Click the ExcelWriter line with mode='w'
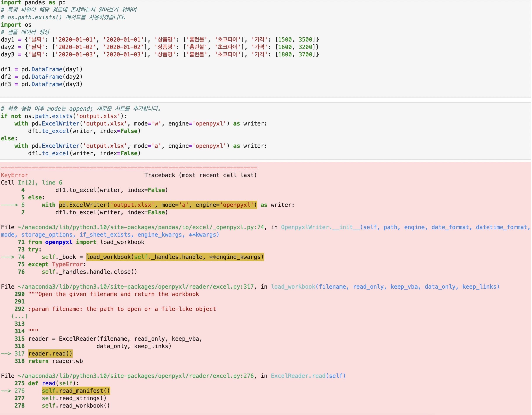The height and width of the screenshot is (415, 532). [140, 124]
